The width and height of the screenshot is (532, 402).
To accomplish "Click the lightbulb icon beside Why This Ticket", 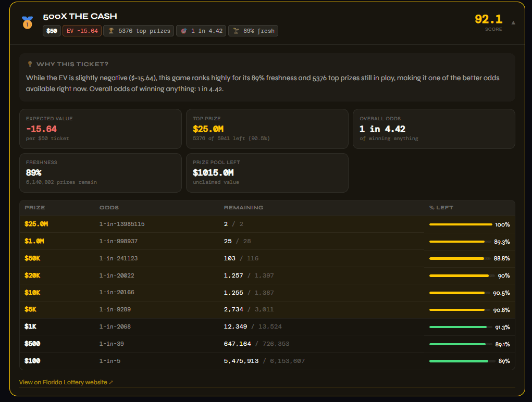I will (x=30, y=64).
